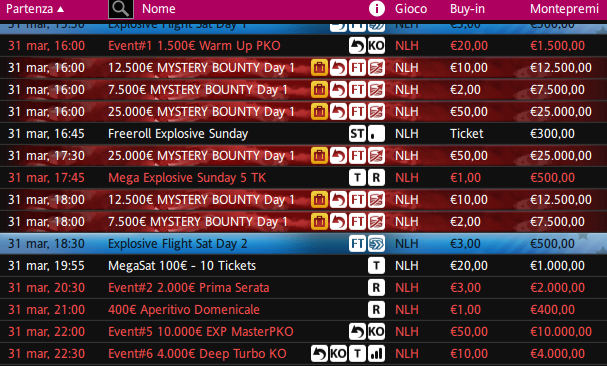
Task: Select 25.000€ MYSTERY BOUNTY Day 1 at 16:00
Action: coord(304,112)
